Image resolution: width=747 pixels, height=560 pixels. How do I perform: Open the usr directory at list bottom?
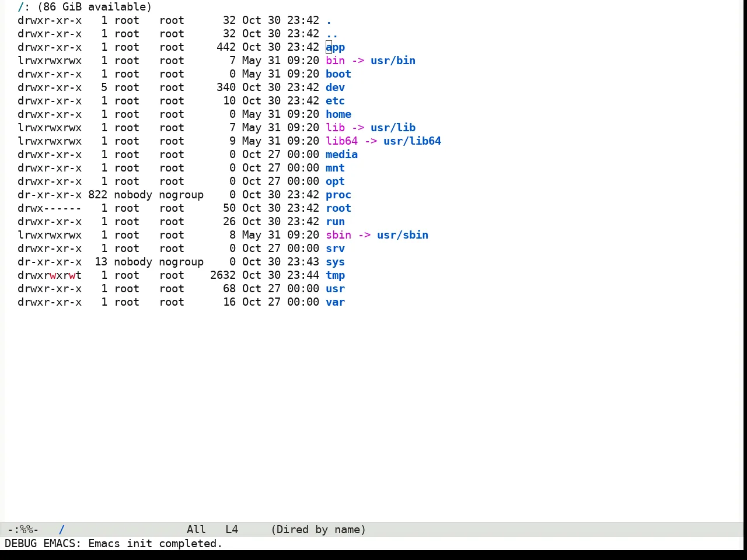(336, 289)
